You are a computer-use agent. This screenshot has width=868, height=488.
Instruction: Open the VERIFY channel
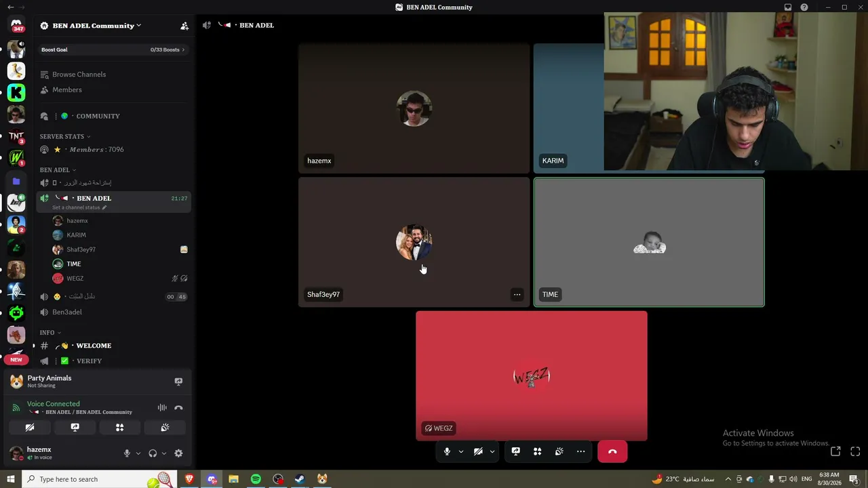pos(114,361)
